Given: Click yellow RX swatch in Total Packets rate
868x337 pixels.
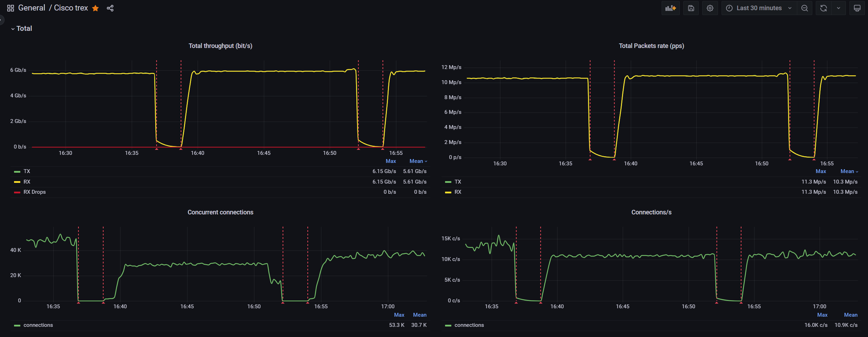Looking at the screenshot, I should pos(448,192).
